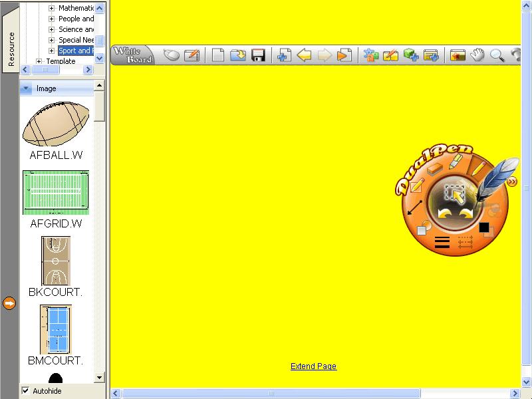Add a new page with plus icon
Image resolution: width=532 pixels, height=399 pixels.
pyautogui.click(x=284, y=55)
